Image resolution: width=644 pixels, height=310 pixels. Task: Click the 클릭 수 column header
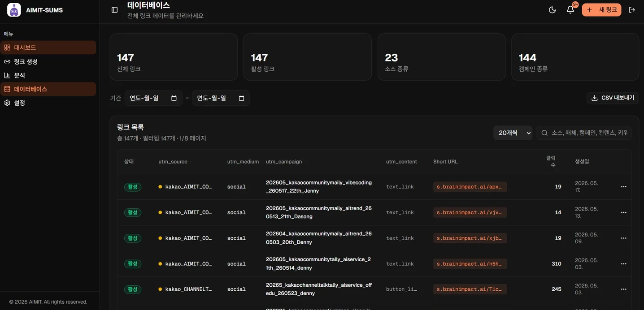[551, 162]
